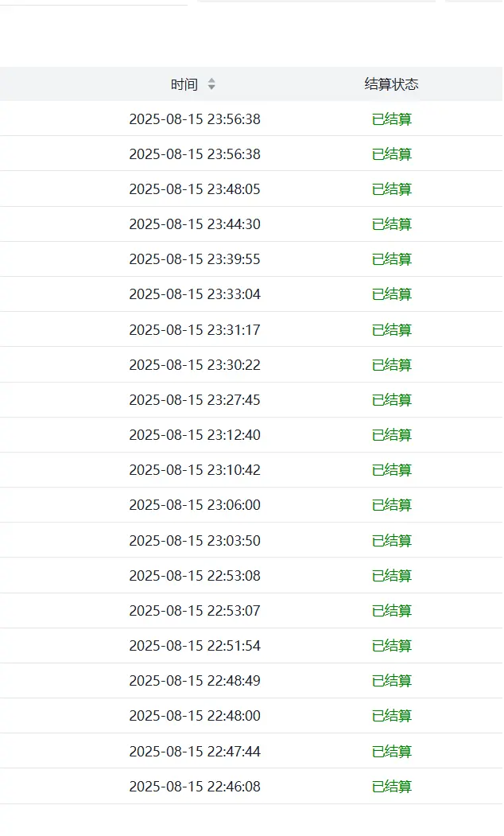Select the 结算状态 column header
This screenshot has width=504, height=836.
pos(392,84)
